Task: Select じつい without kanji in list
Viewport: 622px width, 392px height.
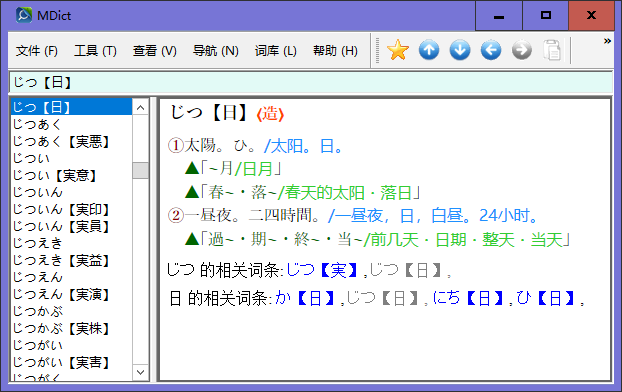Action: point(71,158)
